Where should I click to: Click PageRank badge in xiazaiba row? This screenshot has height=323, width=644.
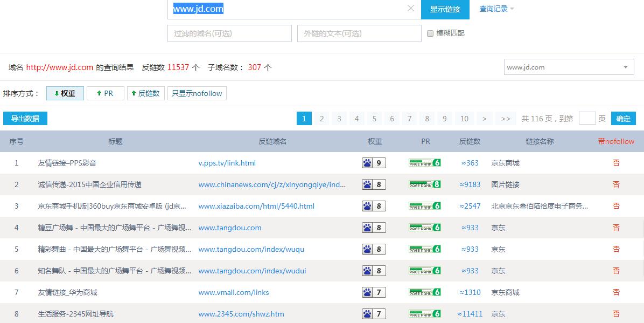coord(425,206)
